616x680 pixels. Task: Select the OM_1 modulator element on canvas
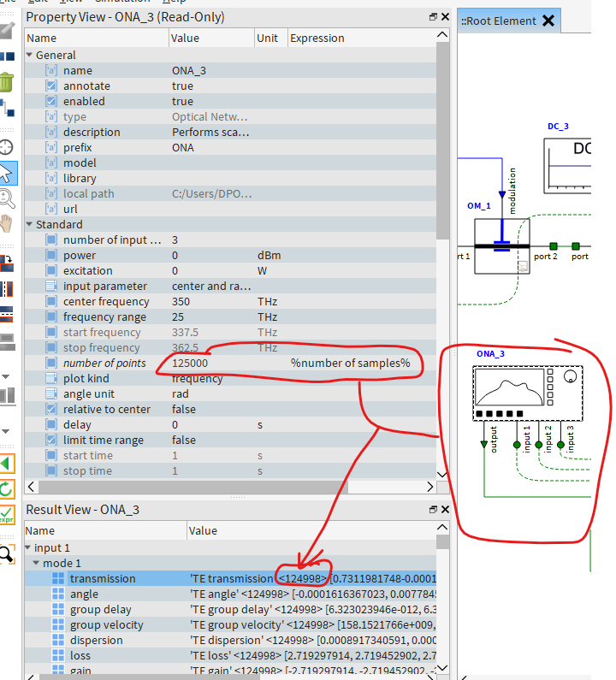click(502, 245)
